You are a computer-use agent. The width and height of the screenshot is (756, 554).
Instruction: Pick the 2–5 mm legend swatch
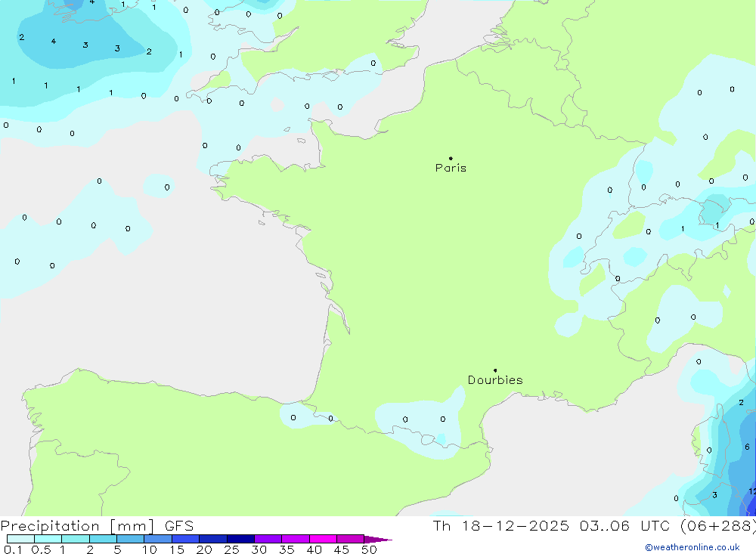103,539
